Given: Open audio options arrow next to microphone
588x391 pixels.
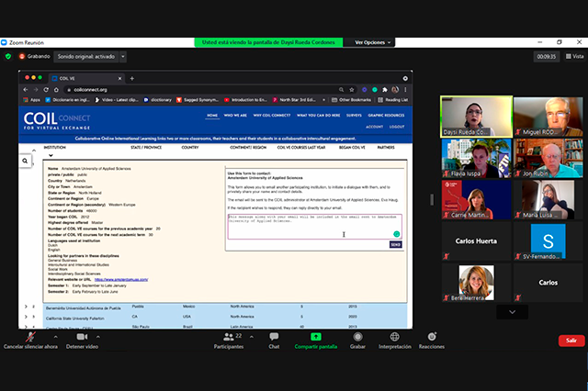Looking at the screenshot, I should click(55, 337).
